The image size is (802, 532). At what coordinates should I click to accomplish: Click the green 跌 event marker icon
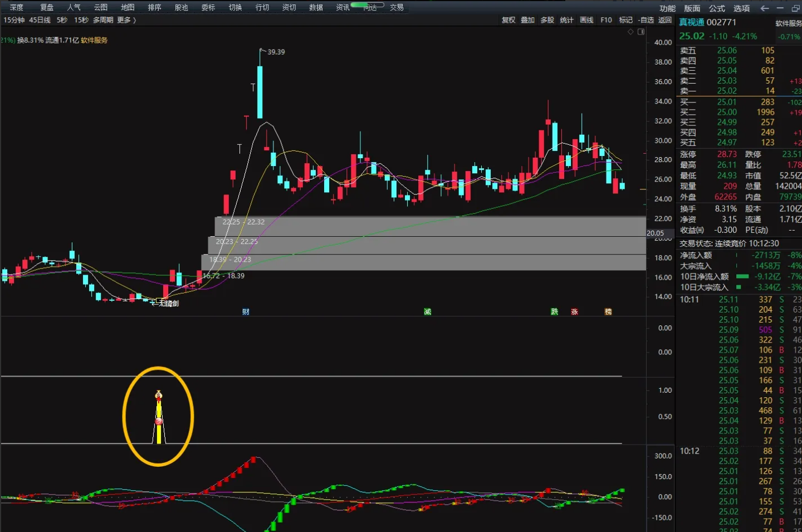tap(554, 312)
